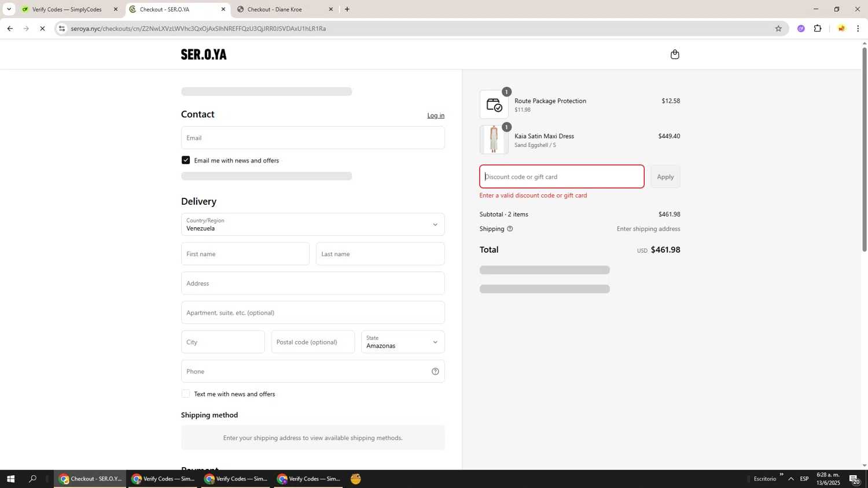
Task: Click the Last name field
Action: click(x=380, y=254)
